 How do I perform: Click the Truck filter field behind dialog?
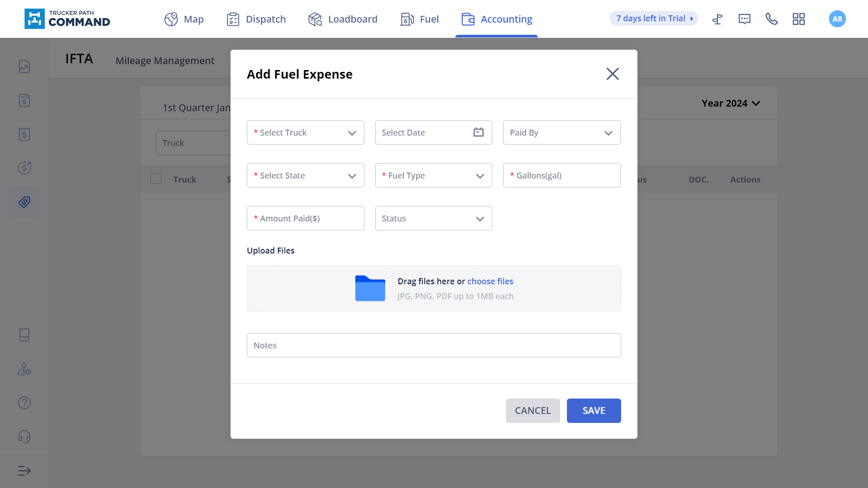193,143
